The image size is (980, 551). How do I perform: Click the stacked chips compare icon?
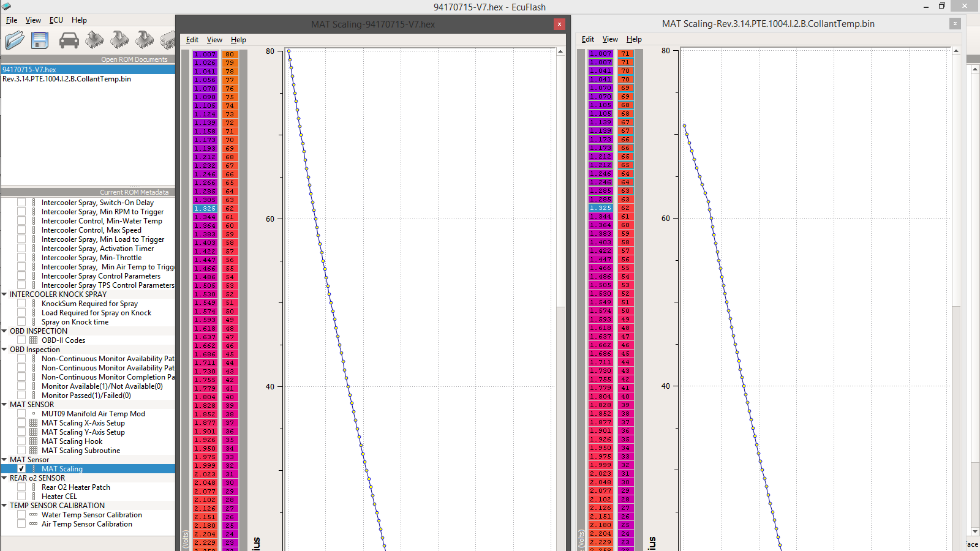click(x=168, y=40)
